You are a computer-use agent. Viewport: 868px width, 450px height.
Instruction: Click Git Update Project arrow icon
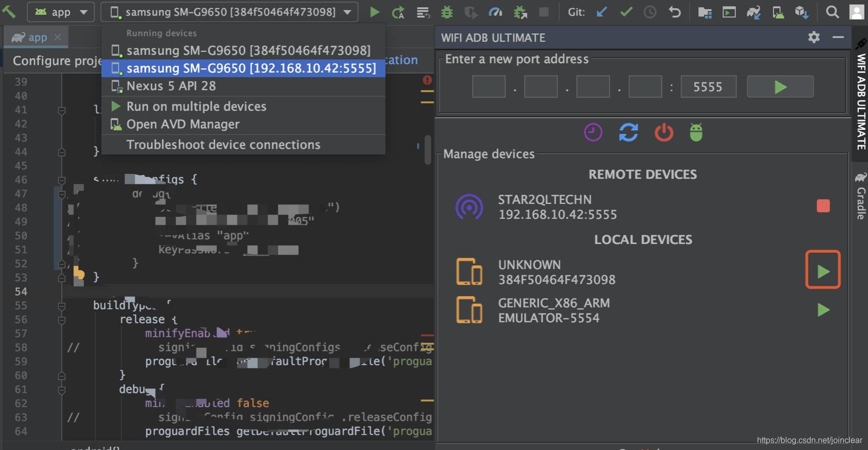point(602,12)
